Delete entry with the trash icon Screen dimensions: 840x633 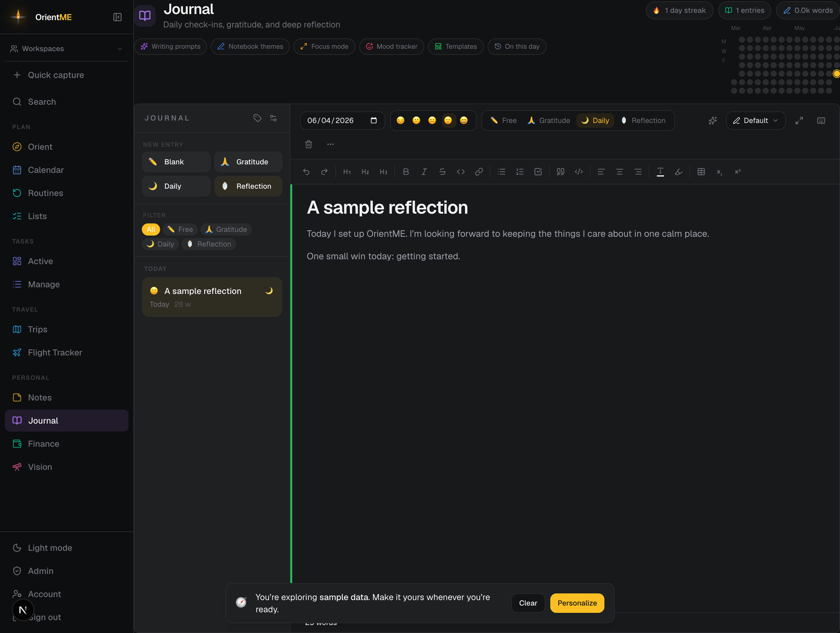point(309,144)
